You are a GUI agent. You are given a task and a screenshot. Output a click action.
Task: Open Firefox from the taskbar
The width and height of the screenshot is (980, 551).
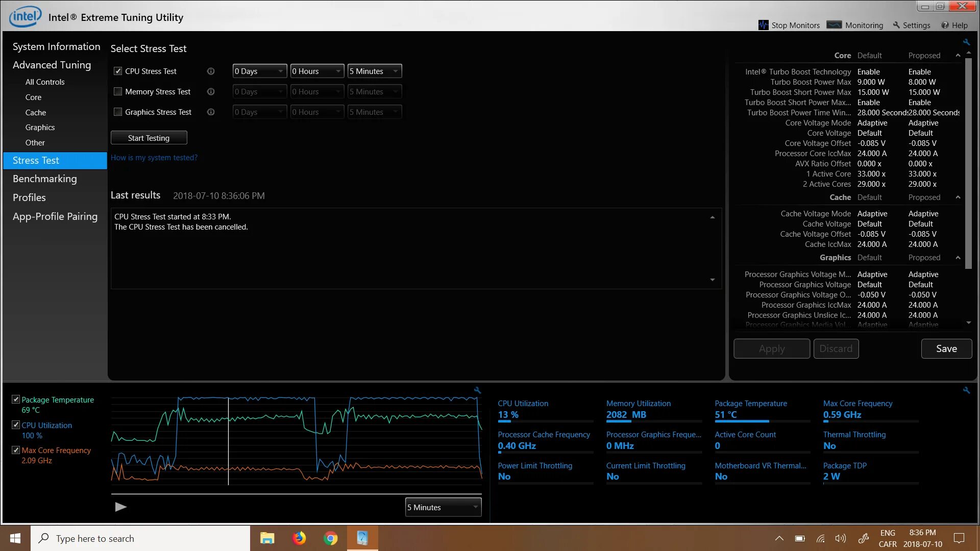(299, 538)
